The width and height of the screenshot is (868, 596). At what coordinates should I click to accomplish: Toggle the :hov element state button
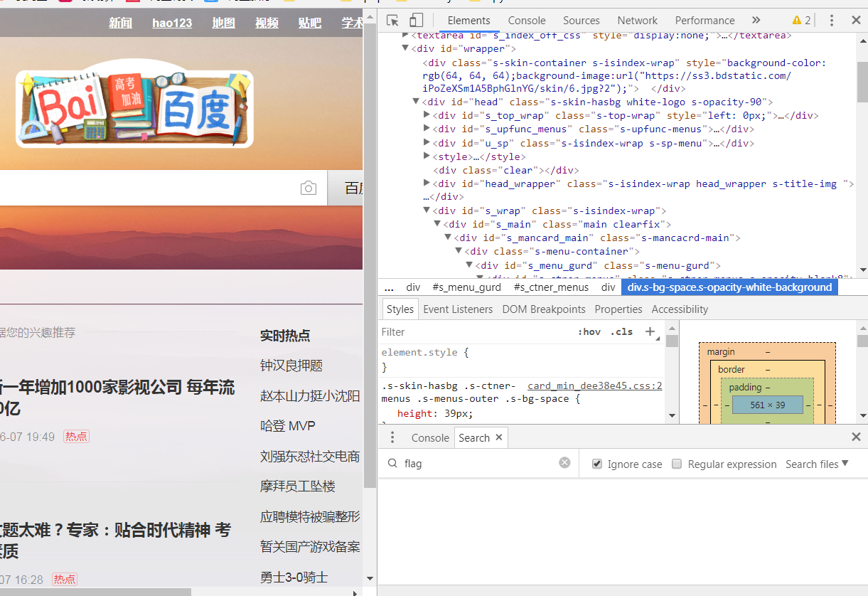(589, 331)
